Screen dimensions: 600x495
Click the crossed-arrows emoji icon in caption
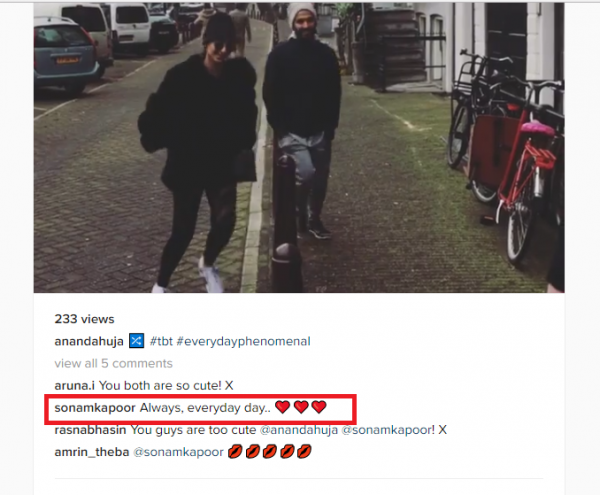click(x=137, y=341)
